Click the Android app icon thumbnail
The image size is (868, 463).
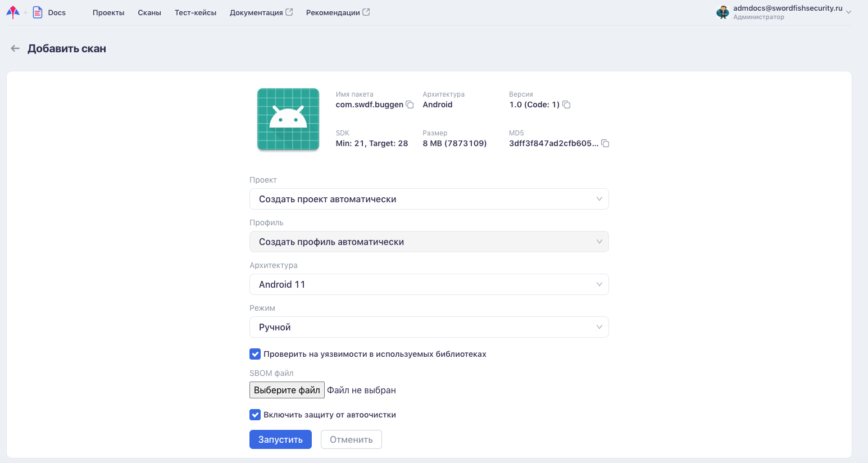click(288, 119)
